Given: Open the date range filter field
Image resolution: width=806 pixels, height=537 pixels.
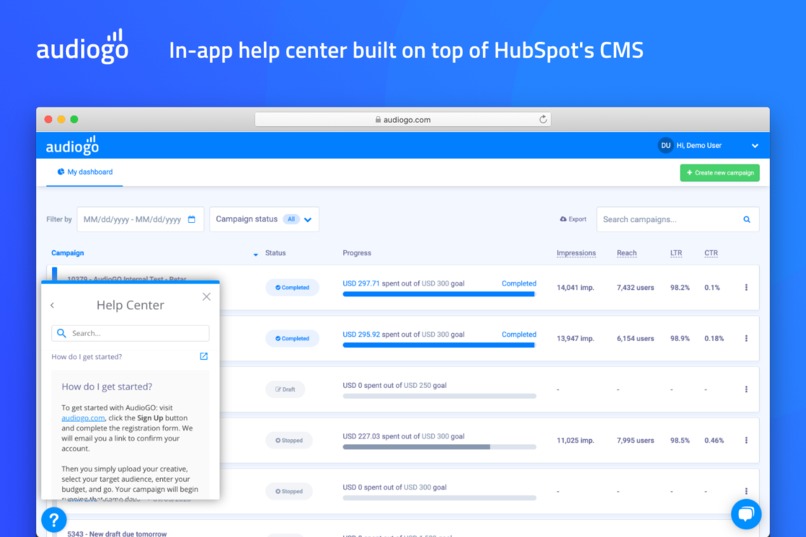Looking at the screenshot, I should (x=140, y=219).
